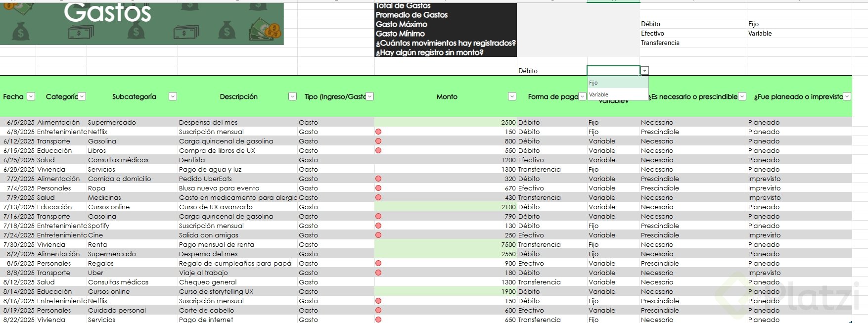Open the Forma de pago filter dropdown
Screen dimensions: 868x323
pos(582,96)
